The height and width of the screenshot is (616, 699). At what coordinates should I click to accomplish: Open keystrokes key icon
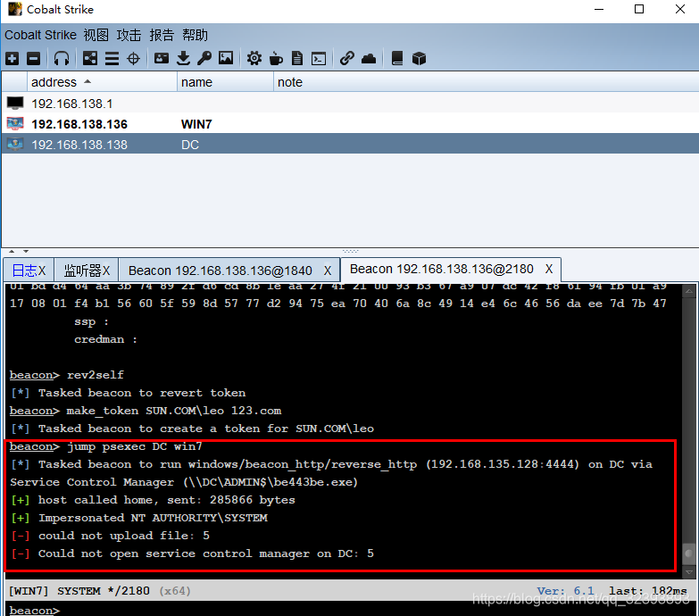point(204,58)
